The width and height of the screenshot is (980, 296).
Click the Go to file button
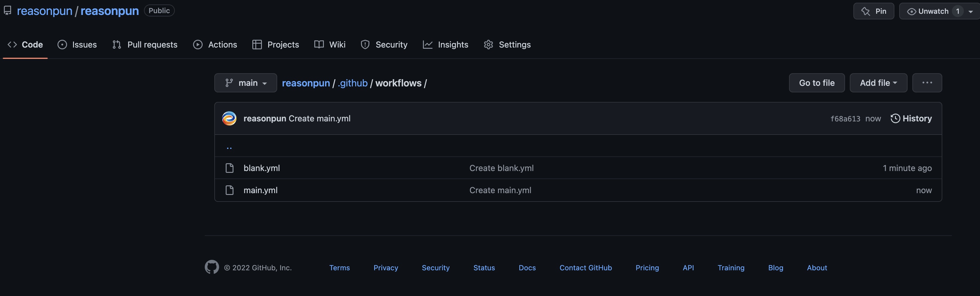coord(816,83)
